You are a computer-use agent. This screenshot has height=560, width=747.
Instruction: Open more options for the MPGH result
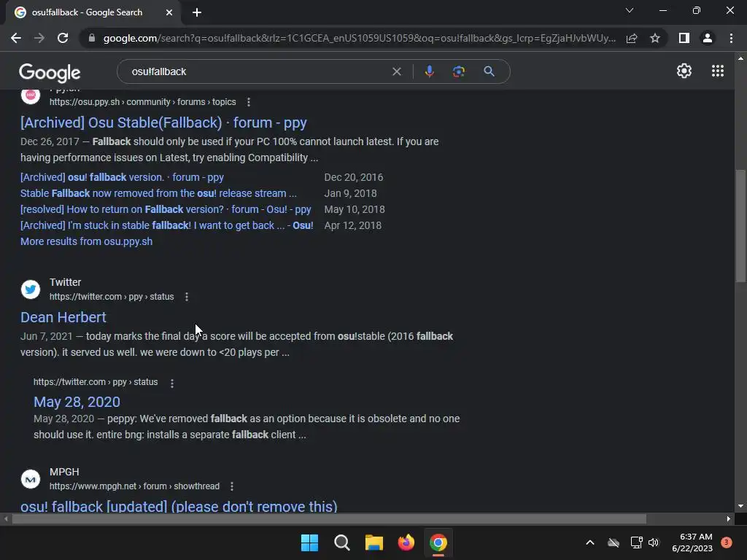pos(232,486)
